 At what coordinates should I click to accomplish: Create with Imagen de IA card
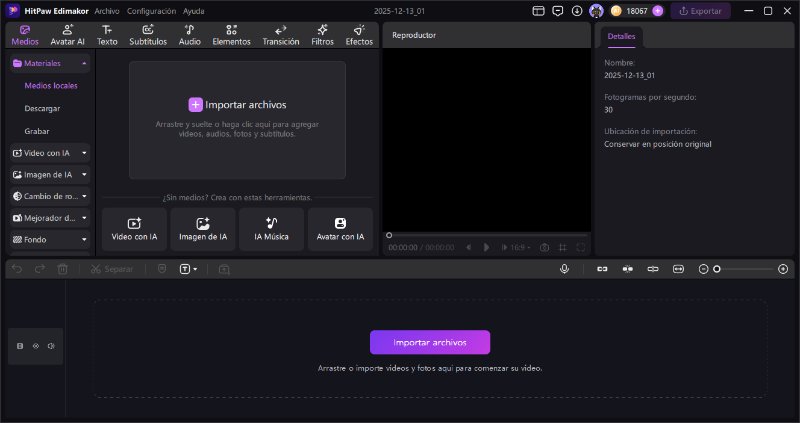203,229
